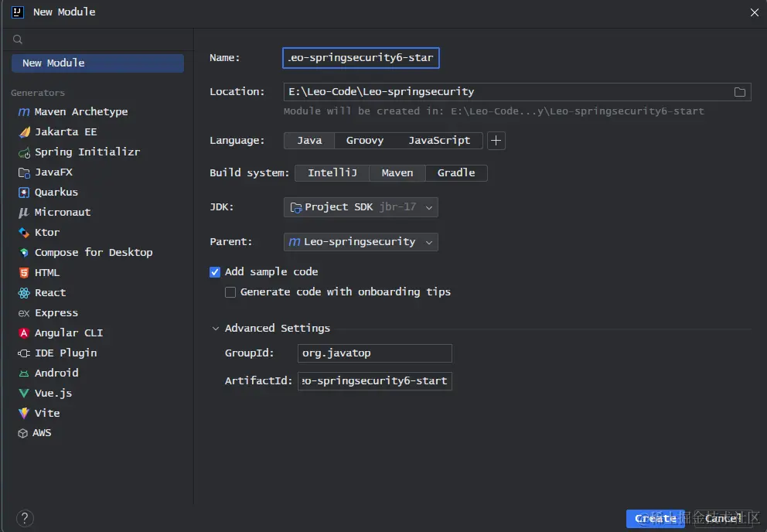Enable Generate code with onboarding tips
The image size is (767, 532).
pos(230,292)
